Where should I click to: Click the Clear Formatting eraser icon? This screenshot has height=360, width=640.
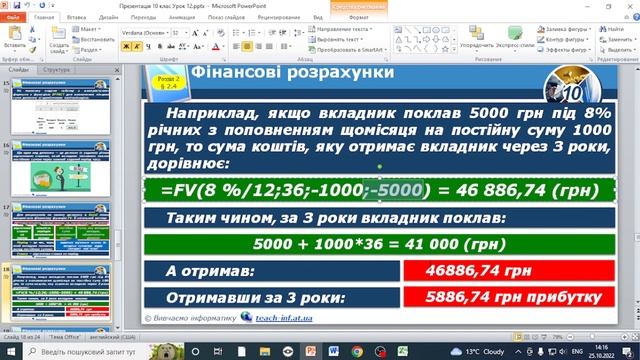(221, 33)
